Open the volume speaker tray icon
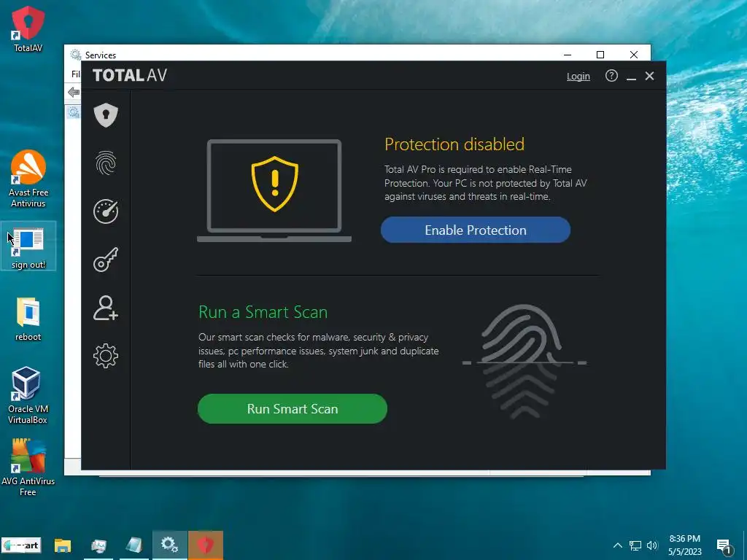The image size is (747, 560). (652, 545)
